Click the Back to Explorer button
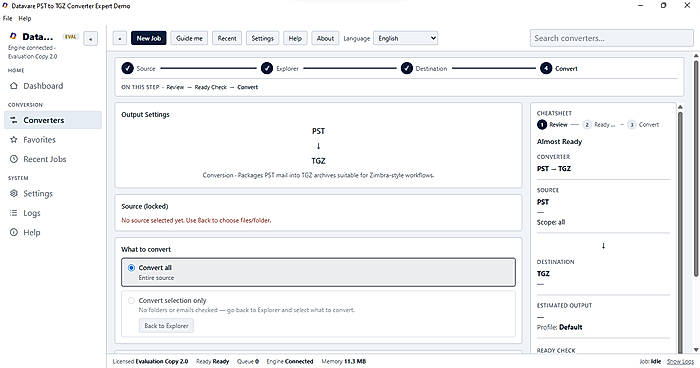Image resolution: width=700 pixels, height=368 pixels. click(166, 326)
